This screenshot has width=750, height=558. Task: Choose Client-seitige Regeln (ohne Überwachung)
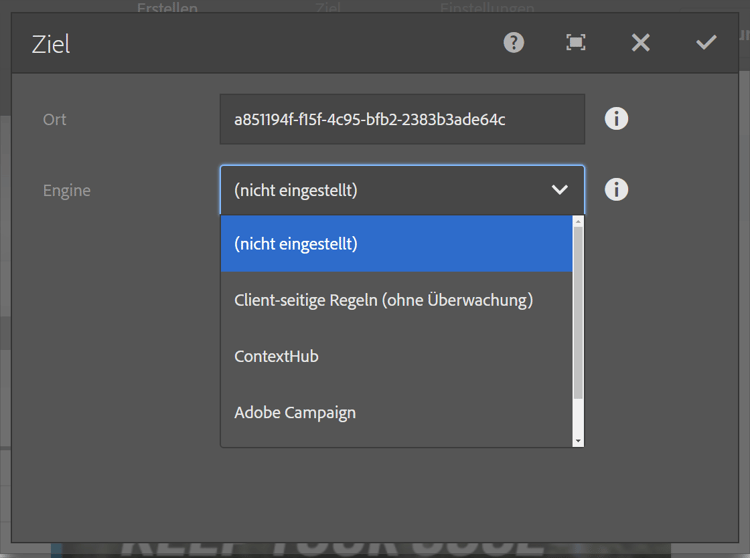tap(397, 300)
